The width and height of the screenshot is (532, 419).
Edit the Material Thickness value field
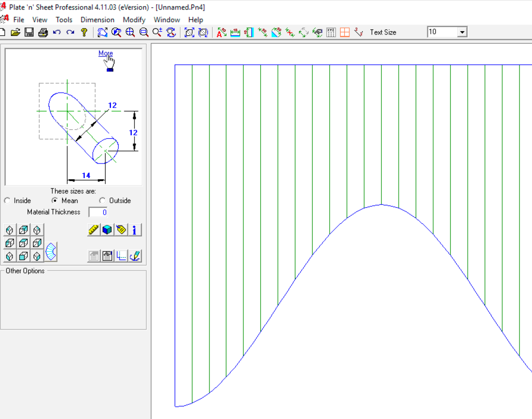coord(98,212)
